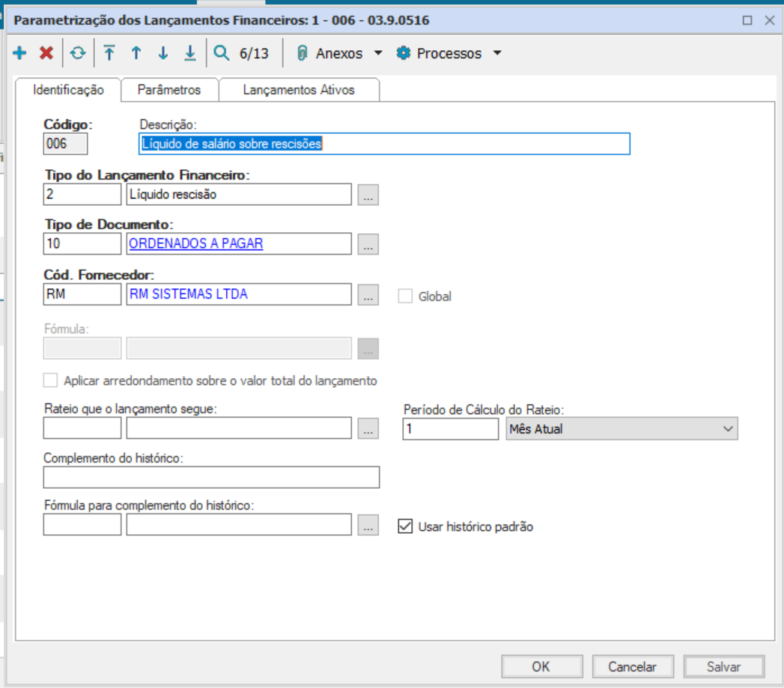The image size is (784, 688).
Task: Toggle the Global checkbox
Action: pos(405,296)
